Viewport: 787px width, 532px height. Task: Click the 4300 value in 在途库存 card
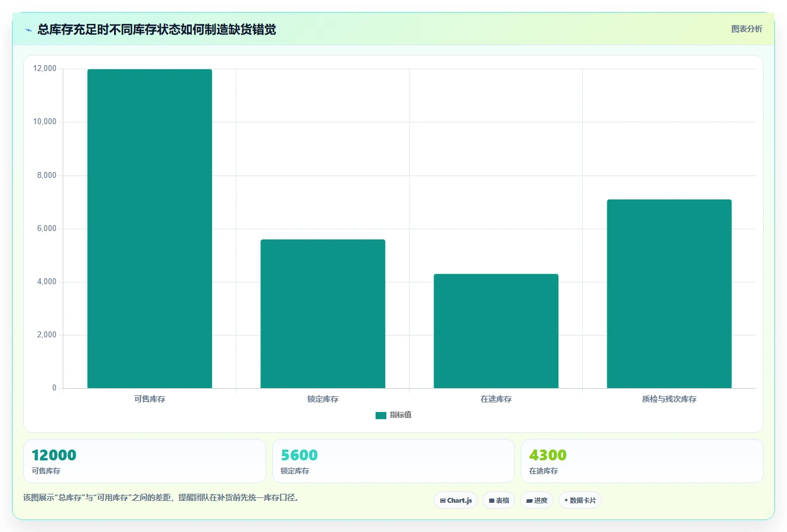click(548, 455)
